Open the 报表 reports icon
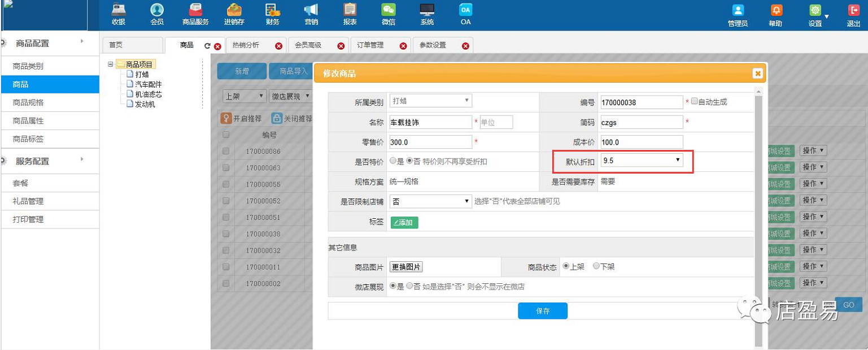 pos(350,10)
